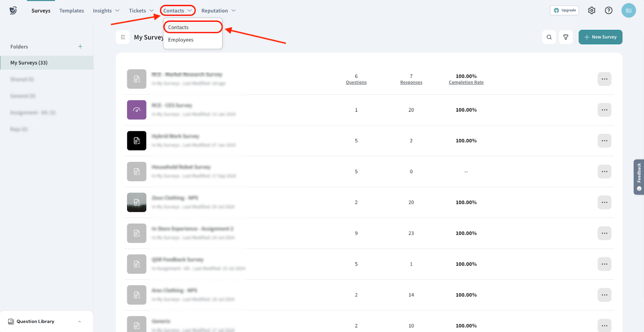Open the settings gear icon
This screenshot has width=644, height=332.
coord(591,10)
